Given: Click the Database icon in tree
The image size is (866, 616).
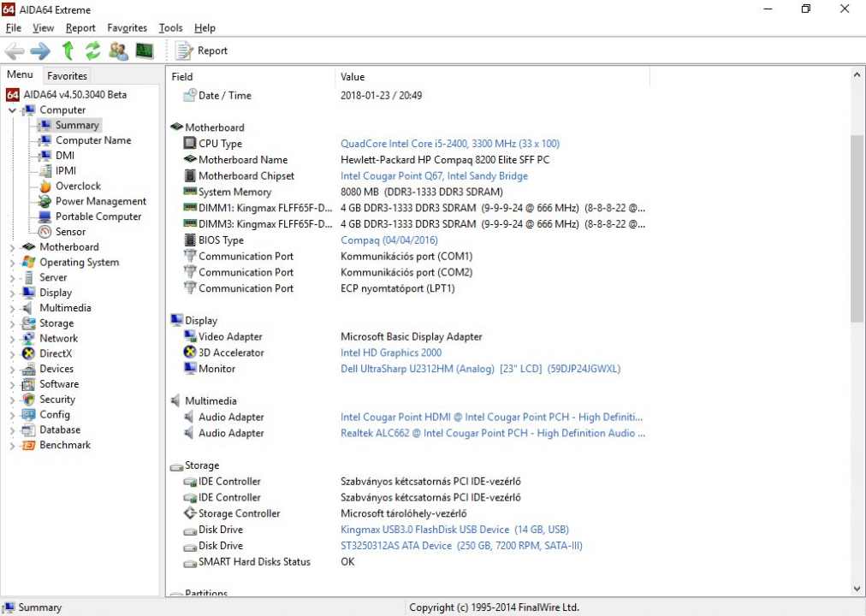Looking at the screenshot, I should click(28, 429).
